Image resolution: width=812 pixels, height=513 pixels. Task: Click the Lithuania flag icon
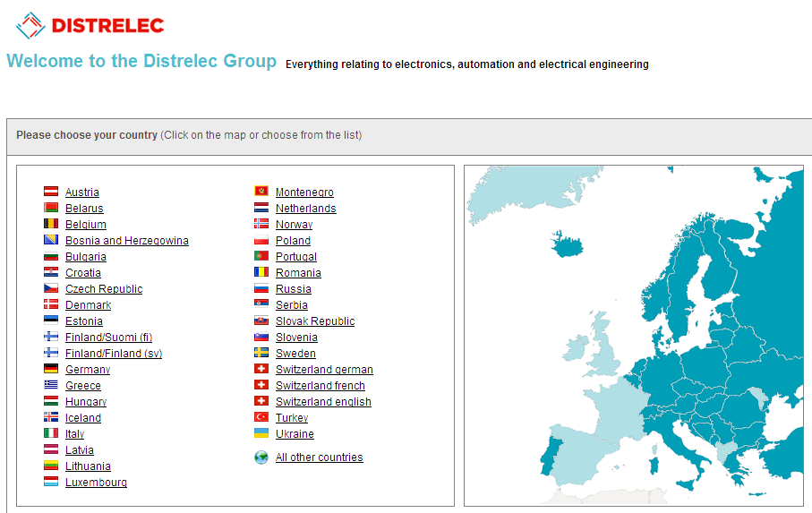tap(51, 466)
